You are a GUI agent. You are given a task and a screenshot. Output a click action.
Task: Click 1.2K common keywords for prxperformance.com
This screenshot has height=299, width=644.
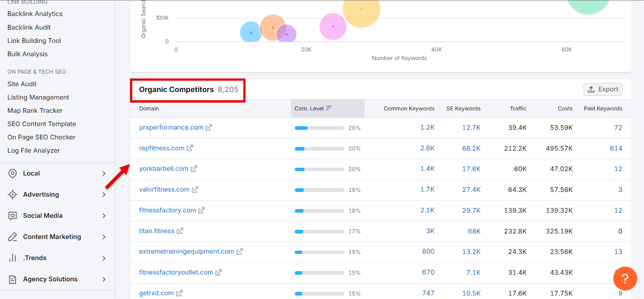tap(427, 128)
